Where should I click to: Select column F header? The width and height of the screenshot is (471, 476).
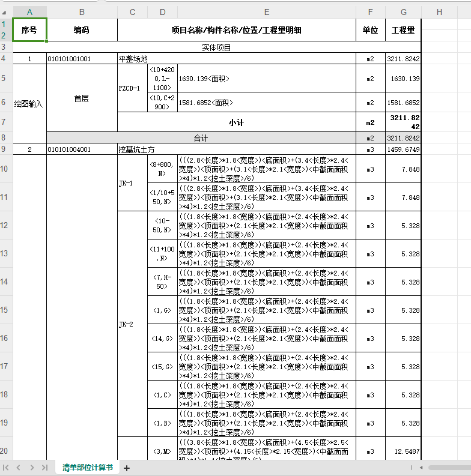tap(370, 12)
